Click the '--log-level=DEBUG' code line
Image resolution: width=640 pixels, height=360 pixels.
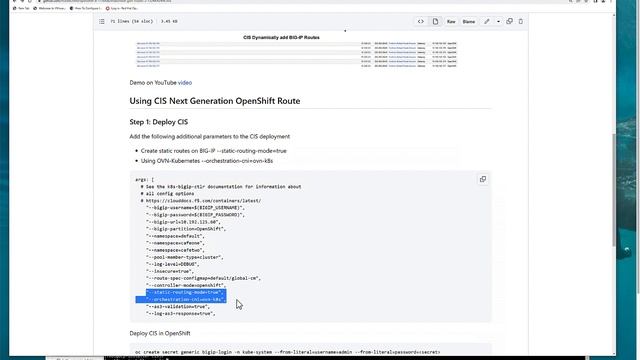[172, 264]
